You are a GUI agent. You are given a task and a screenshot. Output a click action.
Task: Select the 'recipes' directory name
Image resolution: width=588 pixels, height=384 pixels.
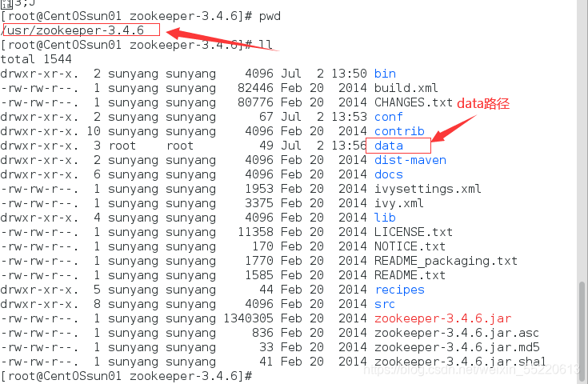[399, 290]
